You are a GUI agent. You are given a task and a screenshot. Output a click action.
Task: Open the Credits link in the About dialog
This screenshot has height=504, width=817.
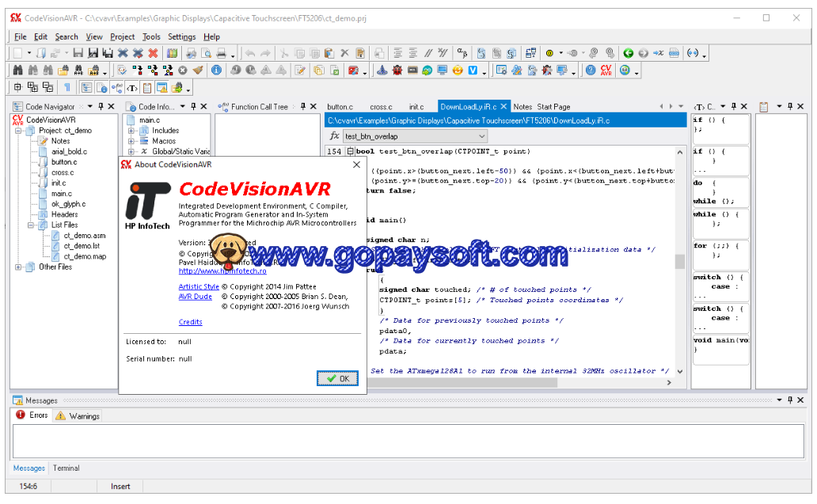tap(190, 322)
